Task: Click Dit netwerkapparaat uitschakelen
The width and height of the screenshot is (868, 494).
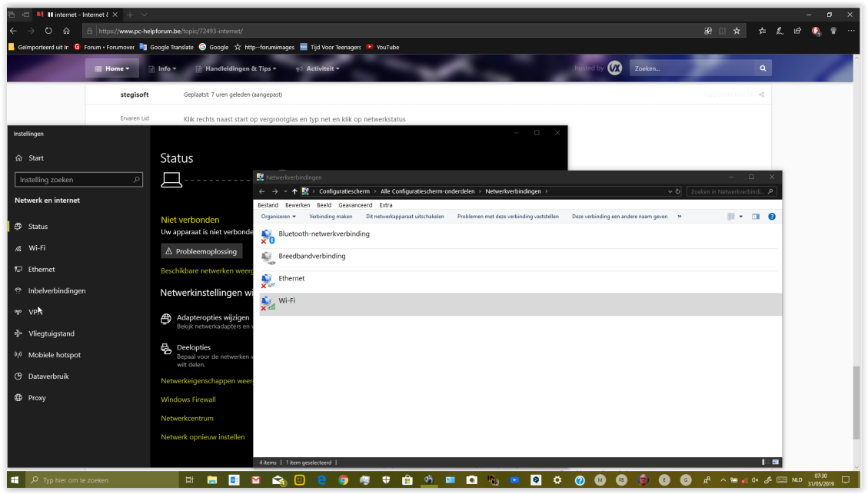Action: [404, 217]
